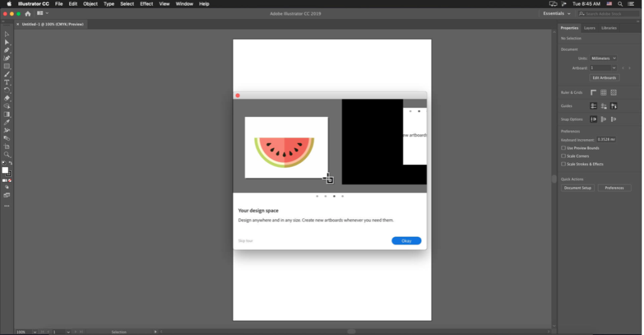Open Edit Toolbar three dots
Screen dimensions: 644x335
coord(6,206)
